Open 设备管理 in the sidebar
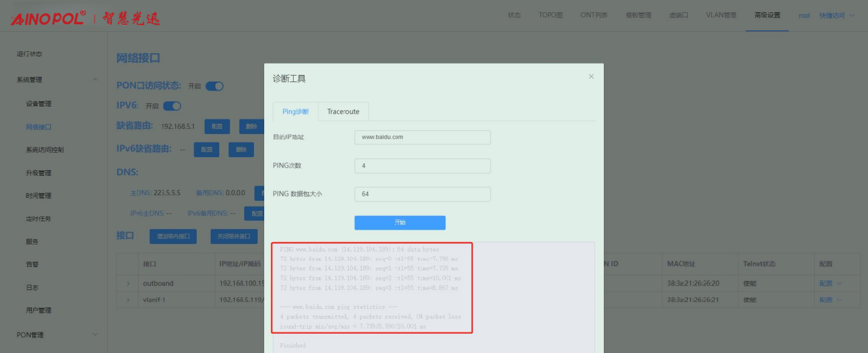Image resolution: width=868 pixels, height=353 pixels. pyautogui.click(x=38, y=104)
